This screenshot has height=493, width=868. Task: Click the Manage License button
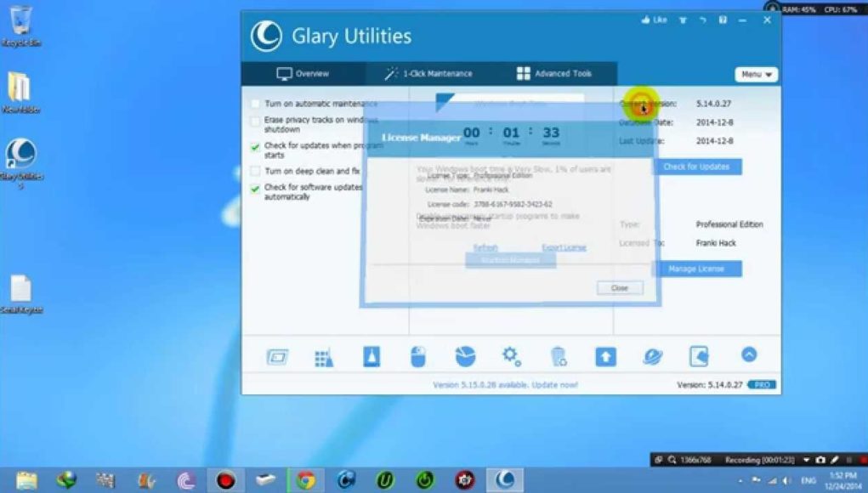[696, 269]
